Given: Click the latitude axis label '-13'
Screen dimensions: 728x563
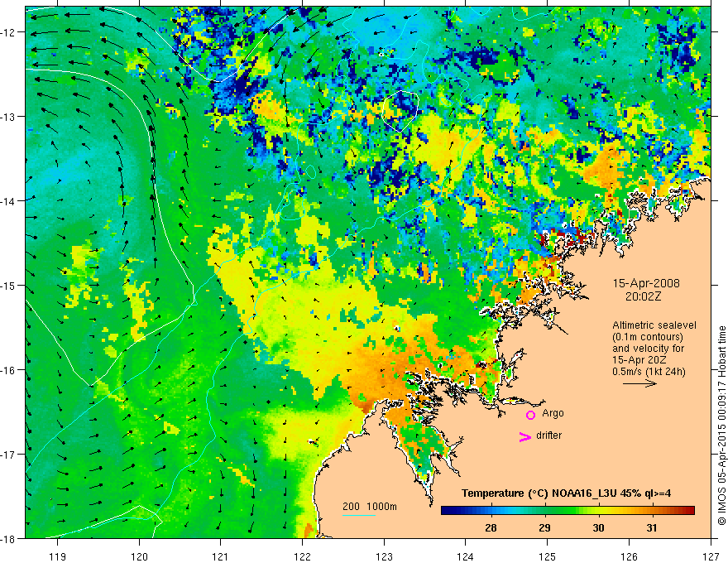Looking at the screenshot, I should [9, 116].
